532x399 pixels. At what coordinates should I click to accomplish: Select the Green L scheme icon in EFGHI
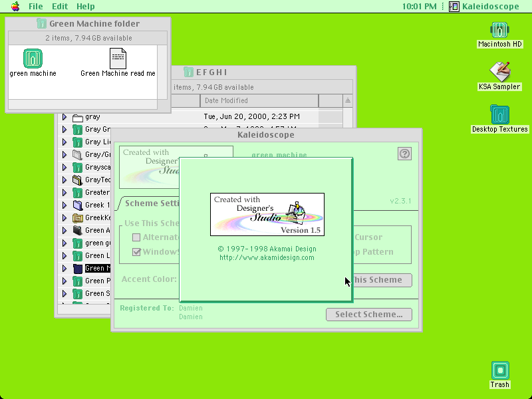point(78,256)
